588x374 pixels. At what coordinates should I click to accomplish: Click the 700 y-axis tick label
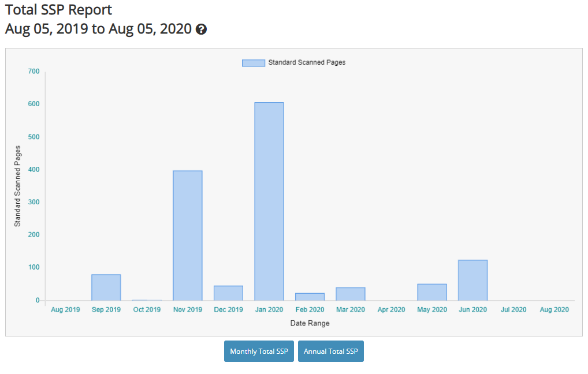pyautogui.click(x=34, y=72)
